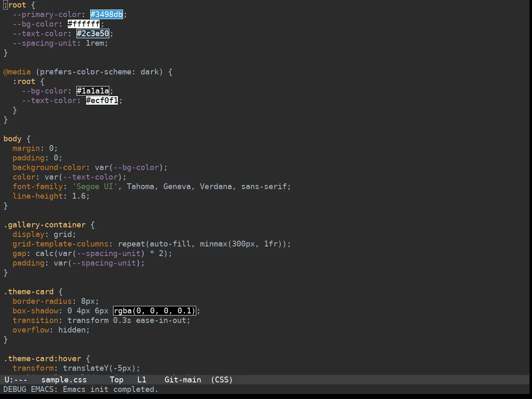Viewport: 532px width, 399px height.
Task: Click the #3498db primary color swatch
Action: coord(107,15)
